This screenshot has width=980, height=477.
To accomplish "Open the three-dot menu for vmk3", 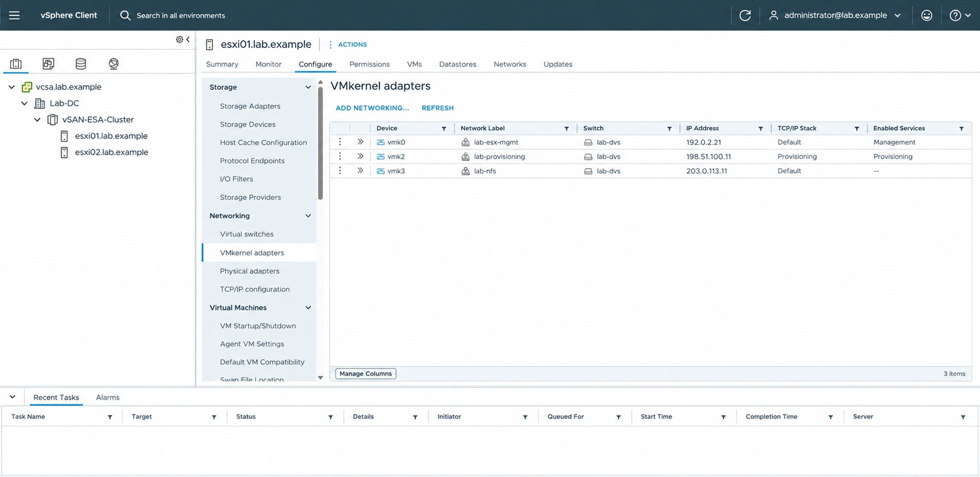I will 340,171.
